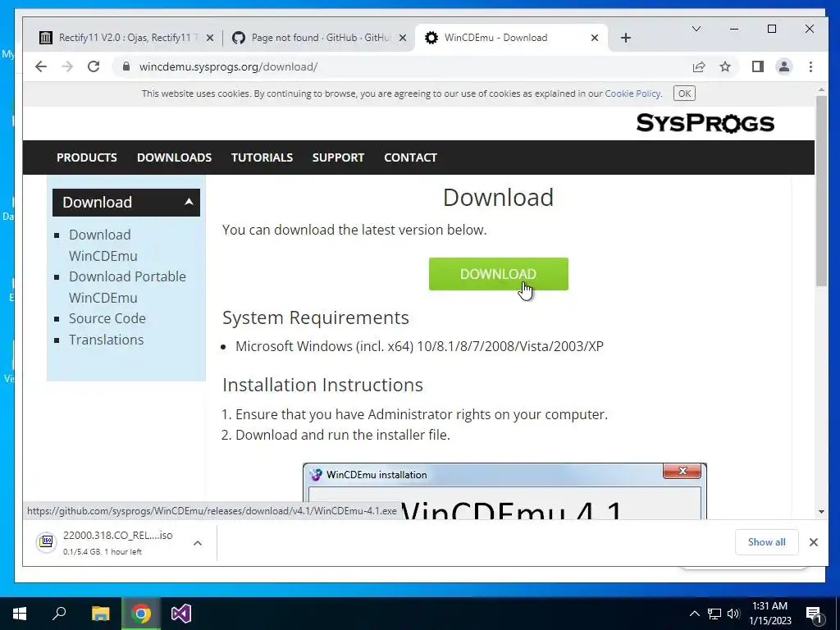Open the TUTORIALS menu
840x630 pixels.
(x=262, y=157)
